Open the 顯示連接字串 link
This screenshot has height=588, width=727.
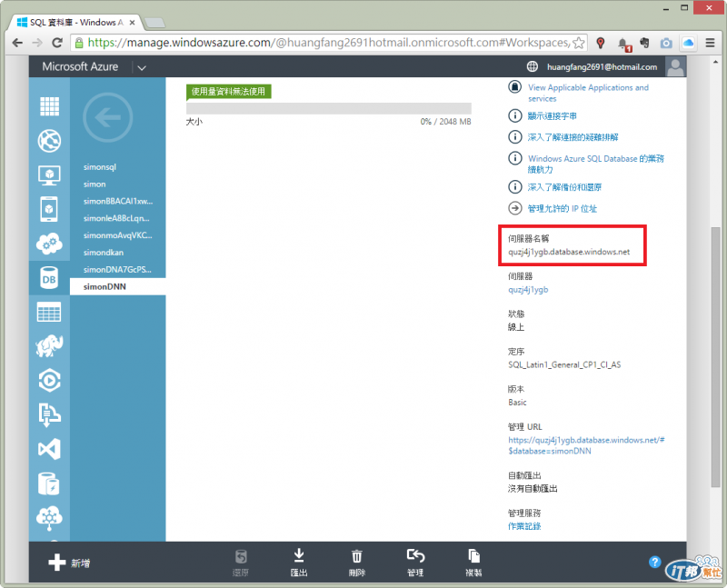pos(553,116)
